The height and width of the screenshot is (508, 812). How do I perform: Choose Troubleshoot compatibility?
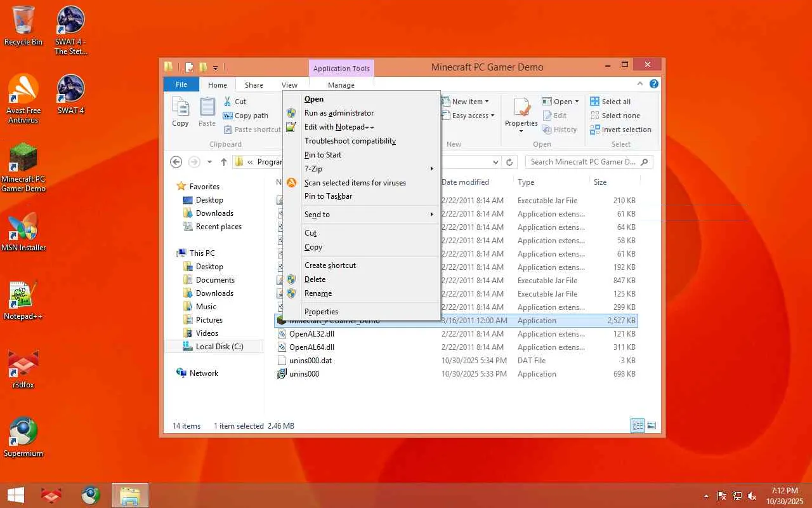click(x=362, y=141)
